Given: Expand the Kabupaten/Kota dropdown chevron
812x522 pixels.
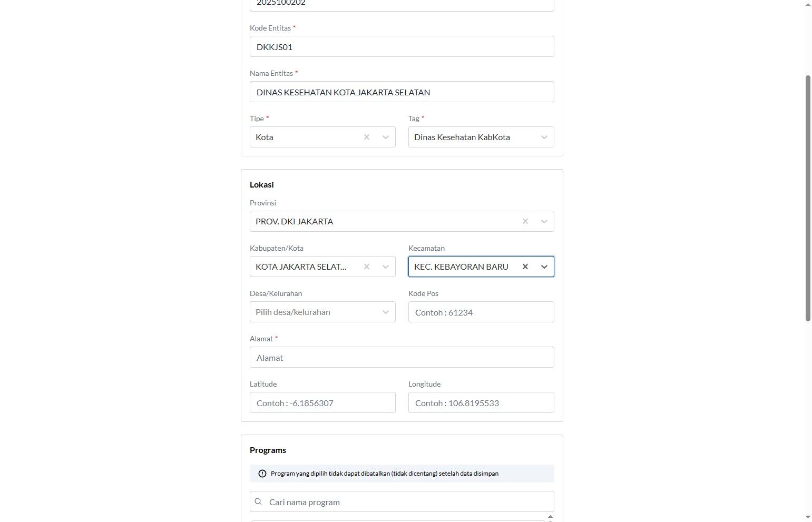Looking at the screenshot, I should [x=386, y=267].
